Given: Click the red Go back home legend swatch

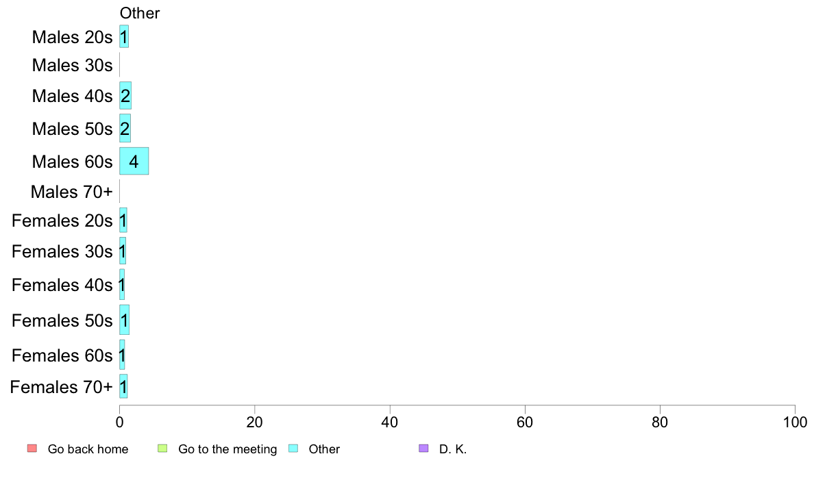Looking at the screenshot, I should [x=32, y=448].
